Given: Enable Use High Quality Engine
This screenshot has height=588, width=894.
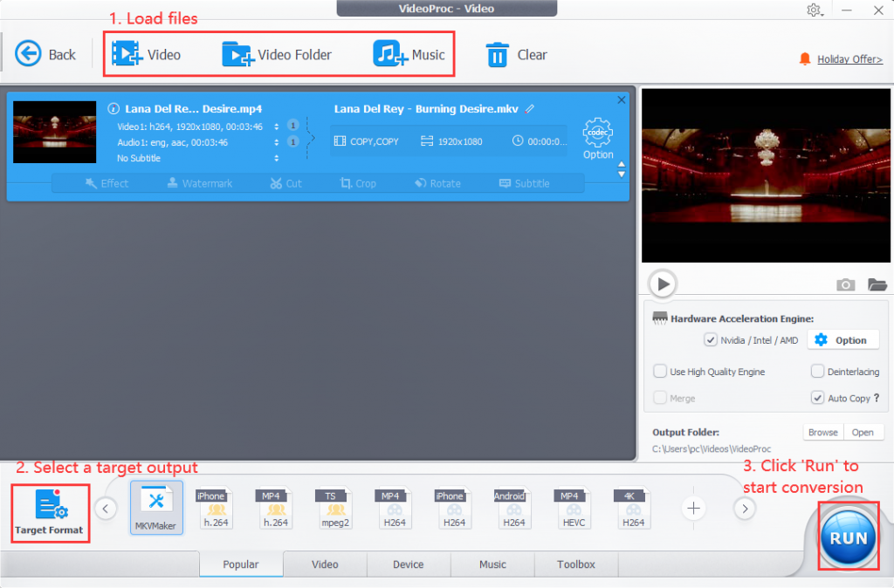Looking at the screenshot, I should [x=661, y=372].
